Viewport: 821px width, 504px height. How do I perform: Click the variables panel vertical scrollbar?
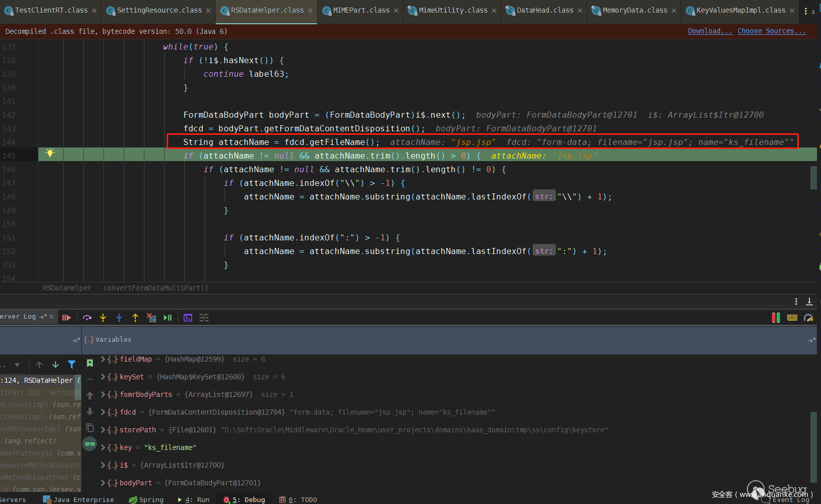[813, 447]
